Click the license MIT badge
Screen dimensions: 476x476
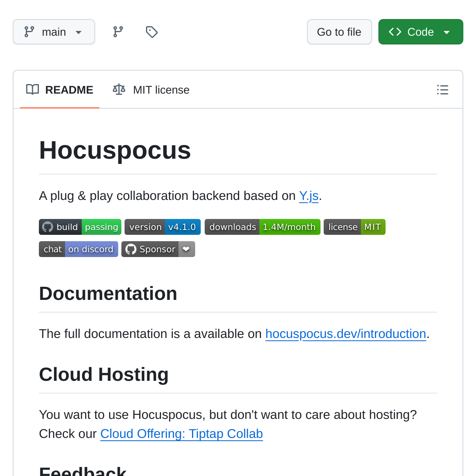point(355,227)
